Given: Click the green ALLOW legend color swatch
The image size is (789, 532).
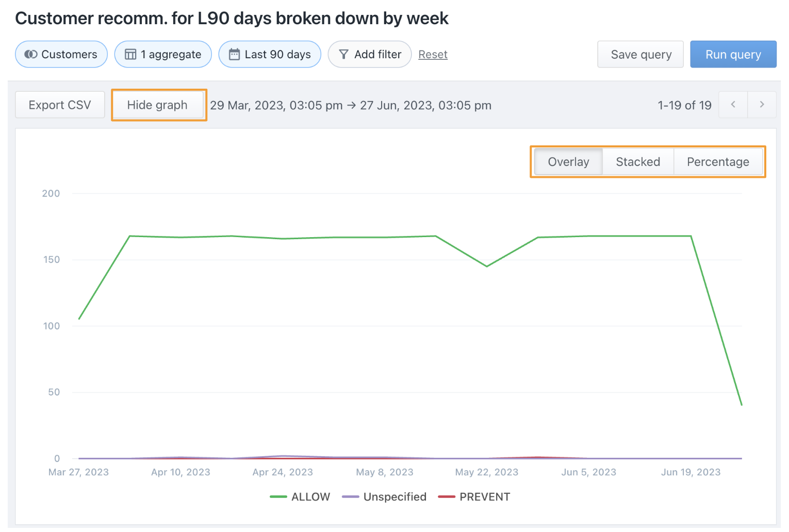Looking at the screenshot, I should pyautogui.click(x=278, y=497).
